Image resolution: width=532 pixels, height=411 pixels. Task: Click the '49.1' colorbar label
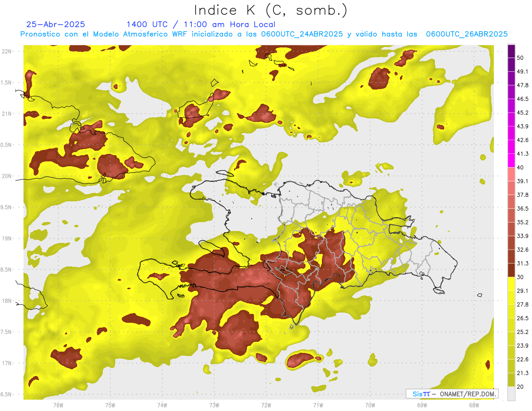click(522, 71)
